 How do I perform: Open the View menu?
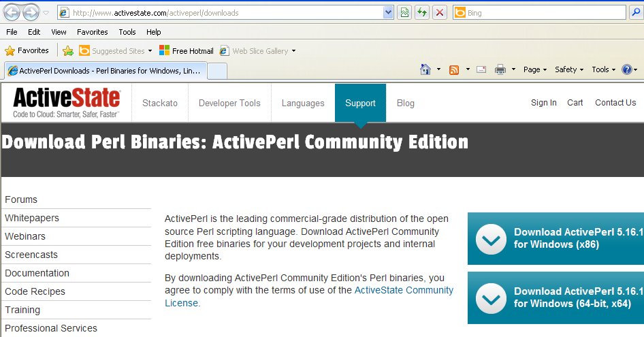tap(59, 32)
